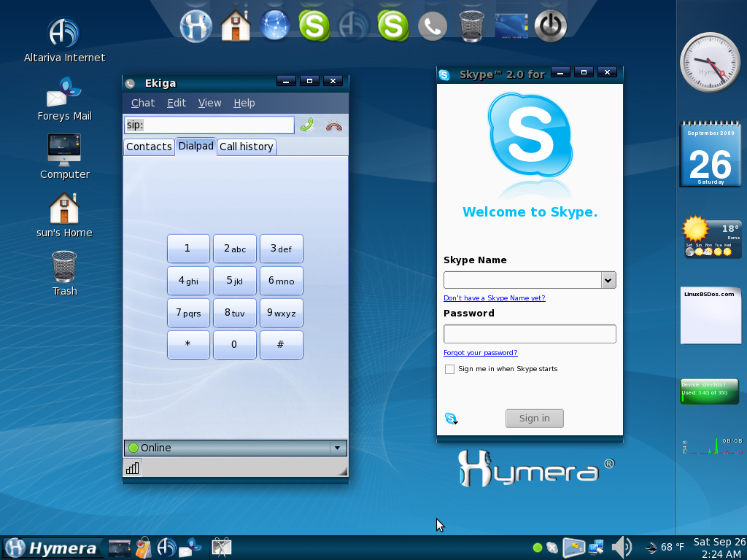This screenshot has width=747, height=560.
Task: Open the Computer desktop icon
Action: (64, 157)
